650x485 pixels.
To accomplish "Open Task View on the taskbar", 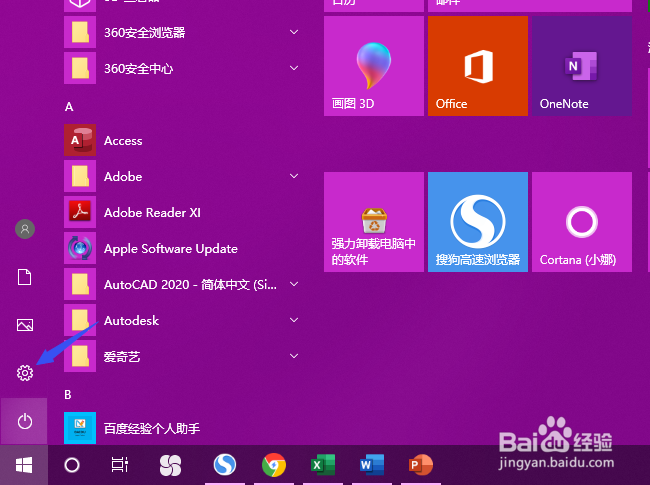I will coord(120,465).
